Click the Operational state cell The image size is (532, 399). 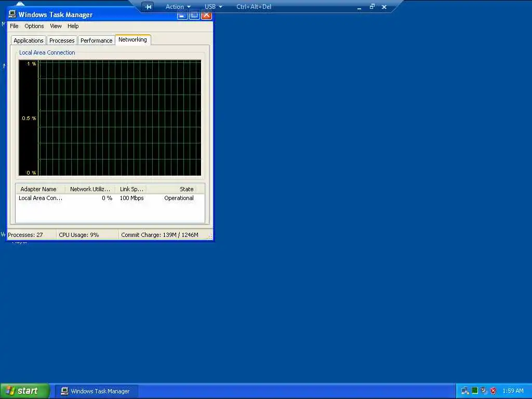click(179, 198)
